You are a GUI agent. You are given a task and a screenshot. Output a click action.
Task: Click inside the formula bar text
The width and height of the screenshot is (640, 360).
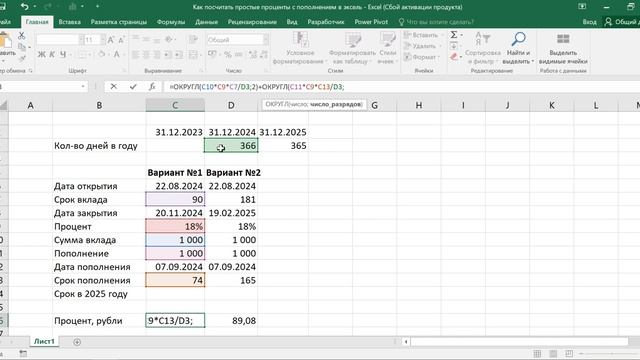click(256, 87)
